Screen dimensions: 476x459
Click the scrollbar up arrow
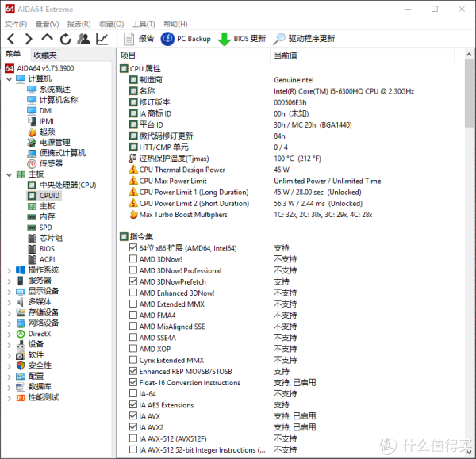click(469, 55)
